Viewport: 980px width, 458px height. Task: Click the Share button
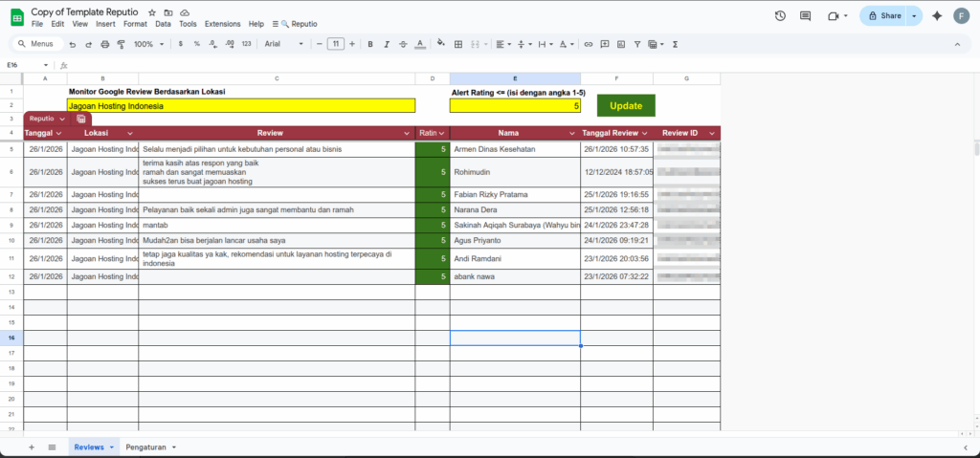[x=882, y=16]
